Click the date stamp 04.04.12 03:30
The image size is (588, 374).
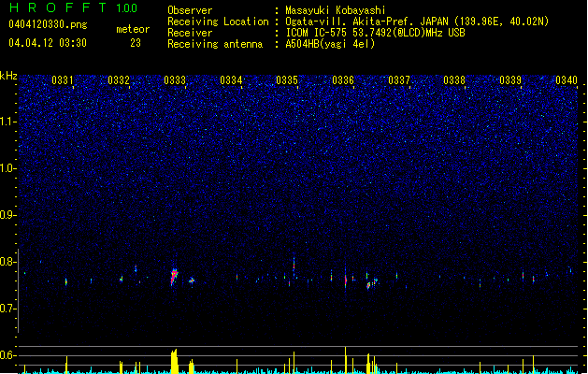48,43
